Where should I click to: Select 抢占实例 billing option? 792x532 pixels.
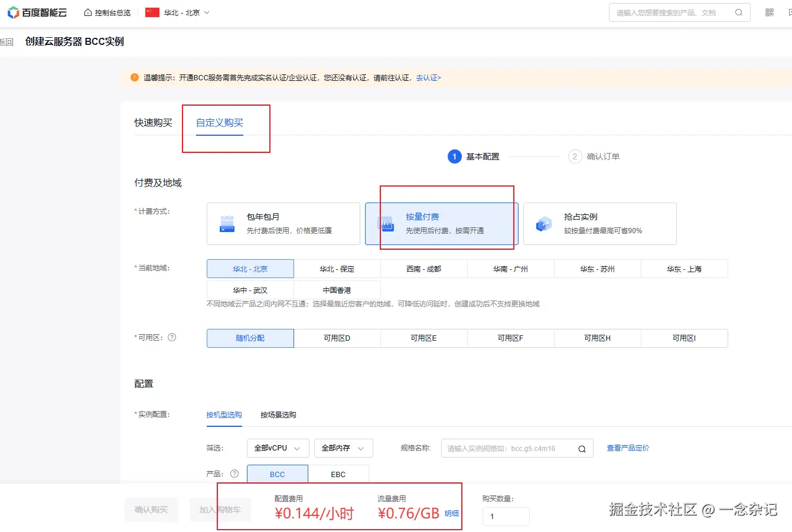pyautogui.click(x=600, y=224)
